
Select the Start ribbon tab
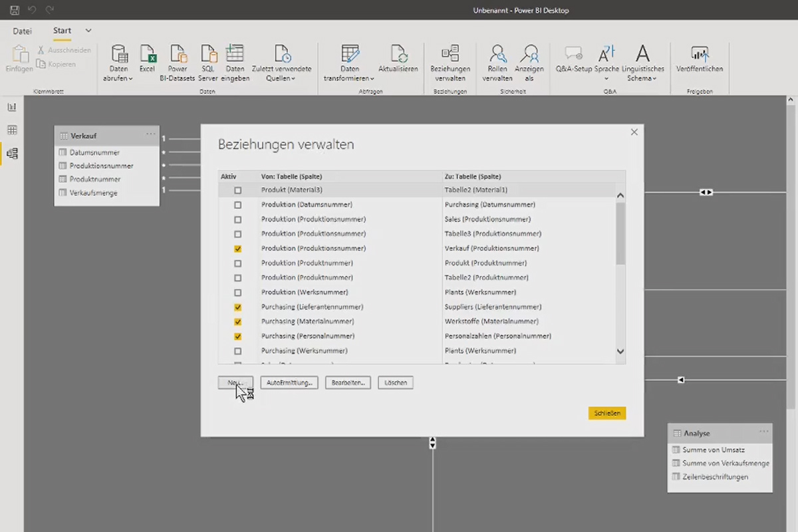pos(62,31)
